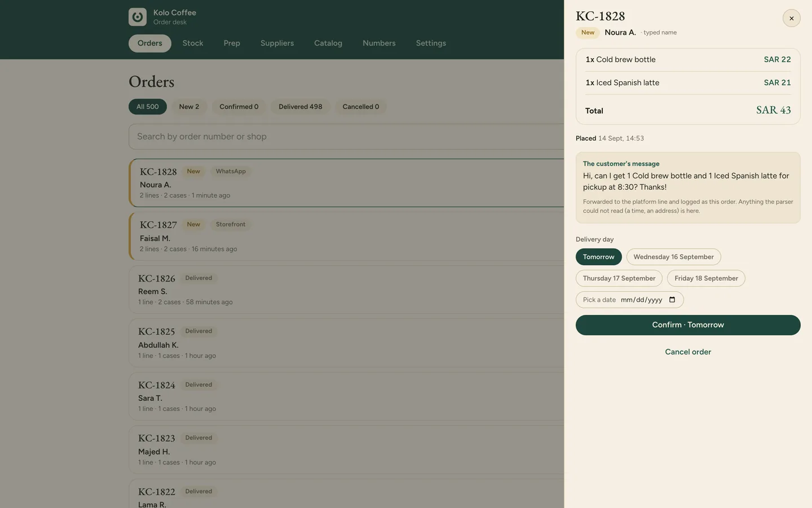Viewport: 812px width, 508px height.
Task: View the Numbers tab
Action: (379, 43)
